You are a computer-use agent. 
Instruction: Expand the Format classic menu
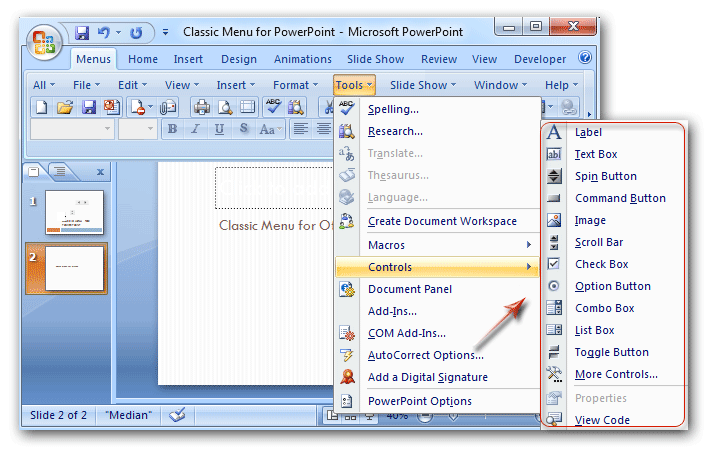[x=295, y=85]
